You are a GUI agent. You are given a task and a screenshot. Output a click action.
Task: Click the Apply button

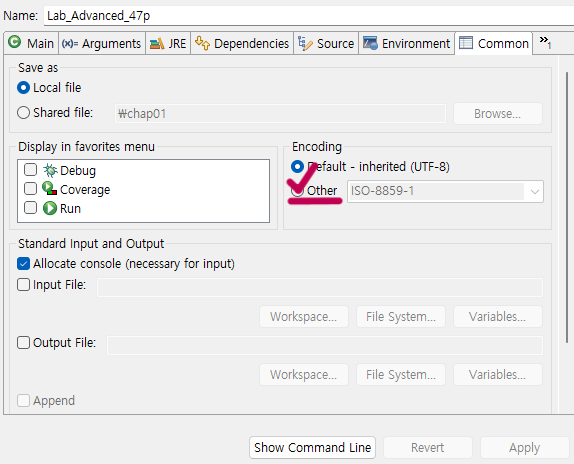(524, 447)
